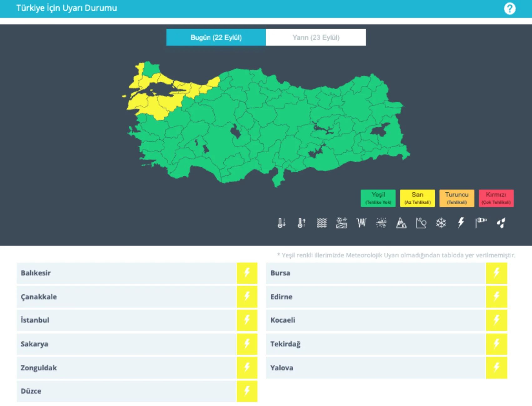
Task: Click Çanakkale's yellow lightning icon
Action: [x=247, y=297]
